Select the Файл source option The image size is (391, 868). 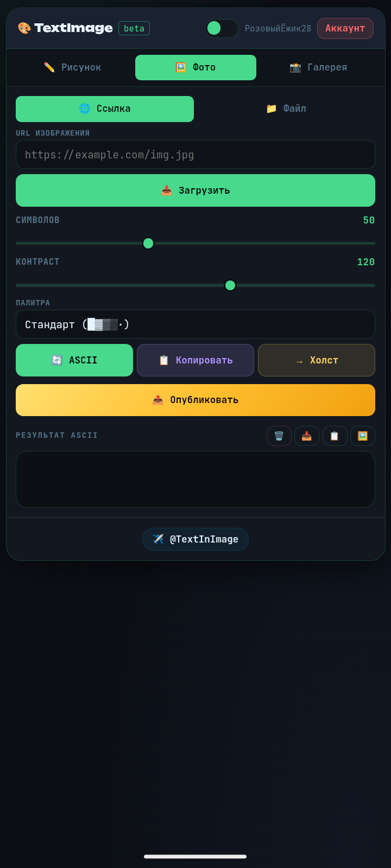pyautogui.click(x=286, y=109)
